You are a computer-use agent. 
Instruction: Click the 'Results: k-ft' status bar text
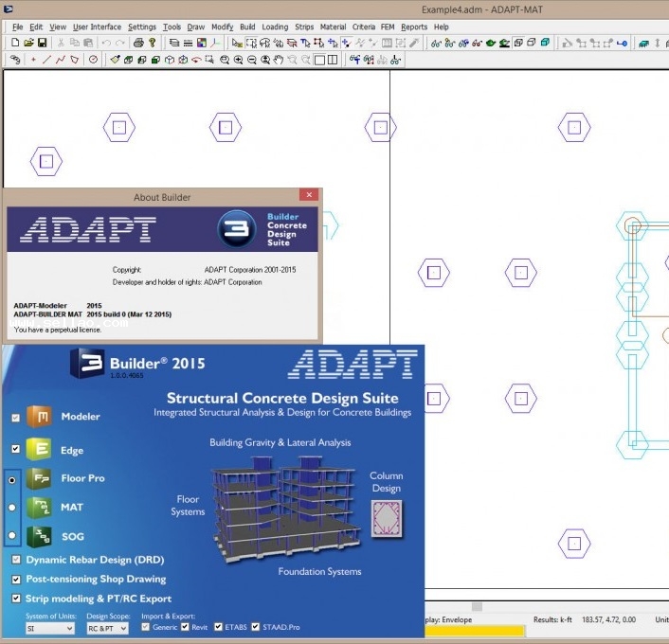pos(552,619)
